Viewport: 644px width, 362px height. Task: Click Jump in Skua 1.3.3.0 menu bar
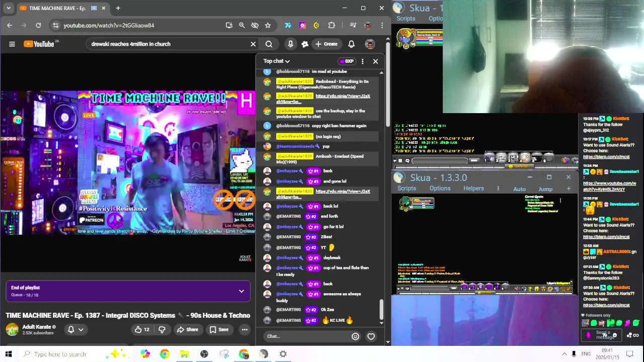coord(545,189)
